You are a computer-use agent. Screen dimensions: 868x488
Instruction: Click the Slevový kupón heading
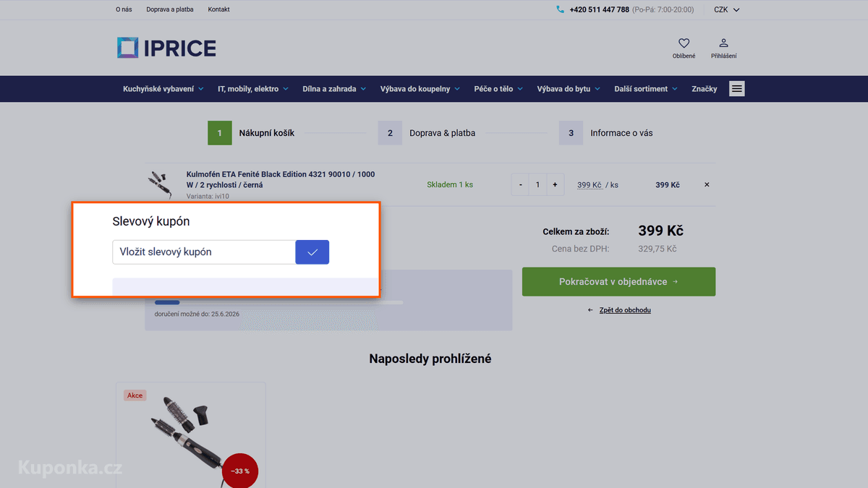[151, 221]
